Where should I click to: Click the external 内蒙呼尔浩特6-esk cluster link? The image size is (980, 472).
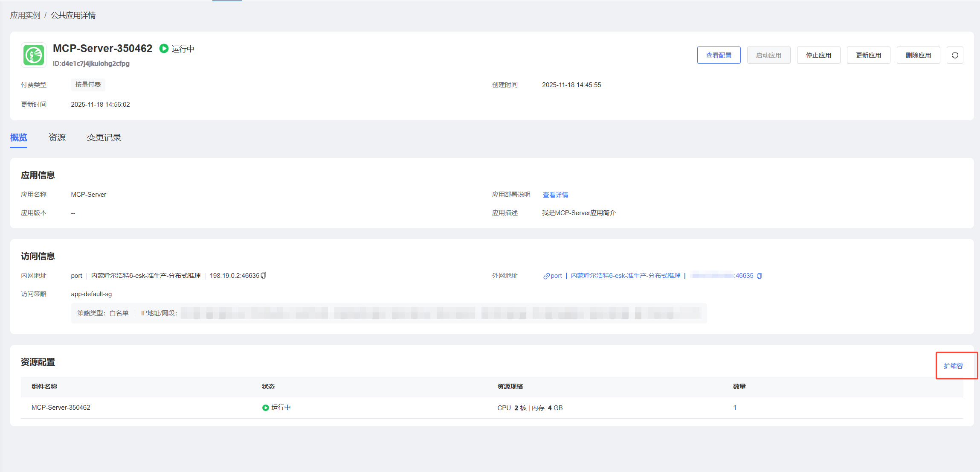click(625, 276)
